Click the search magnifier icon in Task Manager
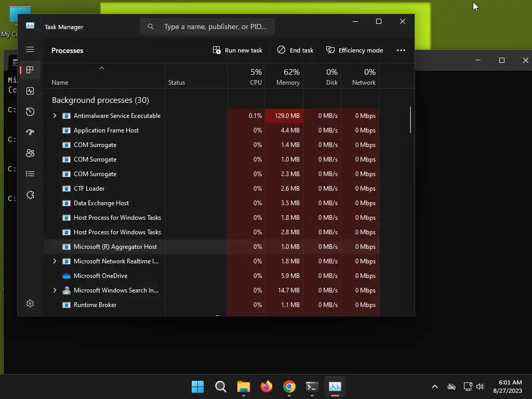Screen dimensions: 532x399 pos(151,26)
